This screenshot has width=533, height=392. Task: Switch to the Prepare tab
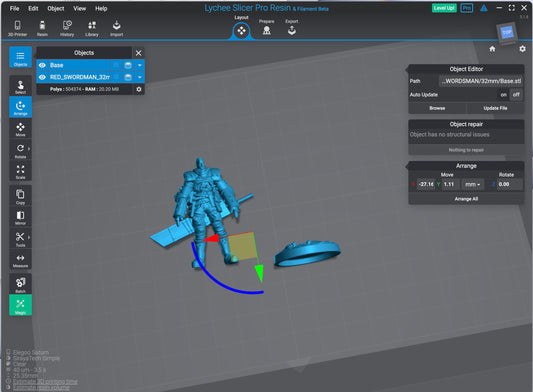[x=266, y=28]
